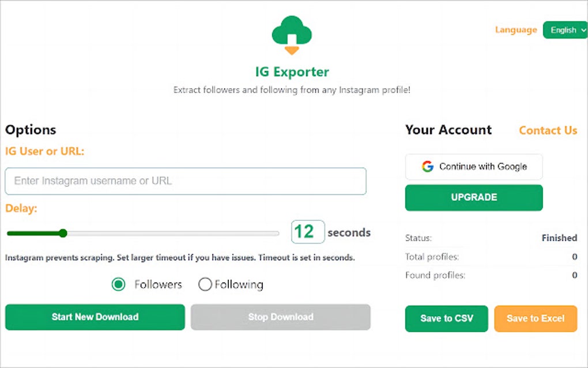Click the Finished status text

pos(559,238)
